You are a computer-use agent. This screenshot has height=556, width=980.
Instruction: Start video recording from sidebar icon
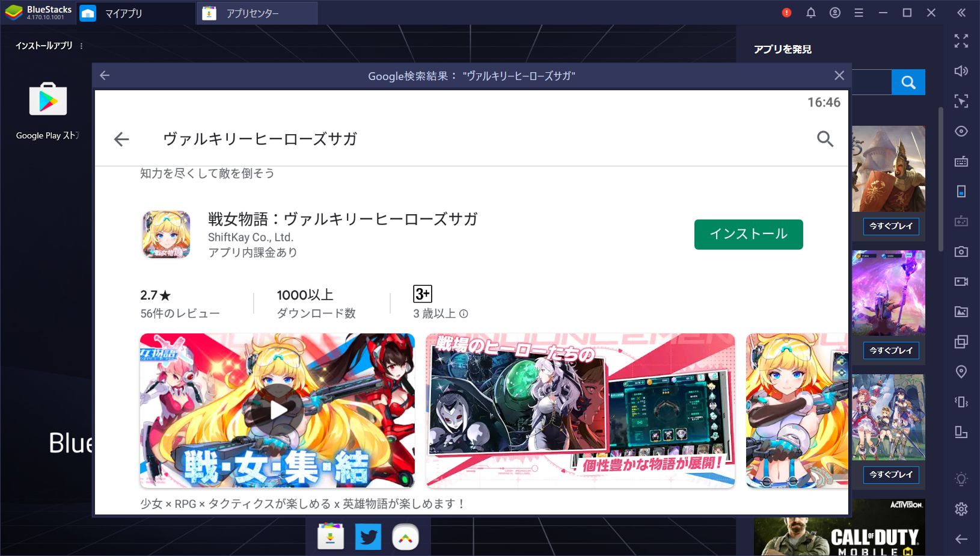click(961, 282)
